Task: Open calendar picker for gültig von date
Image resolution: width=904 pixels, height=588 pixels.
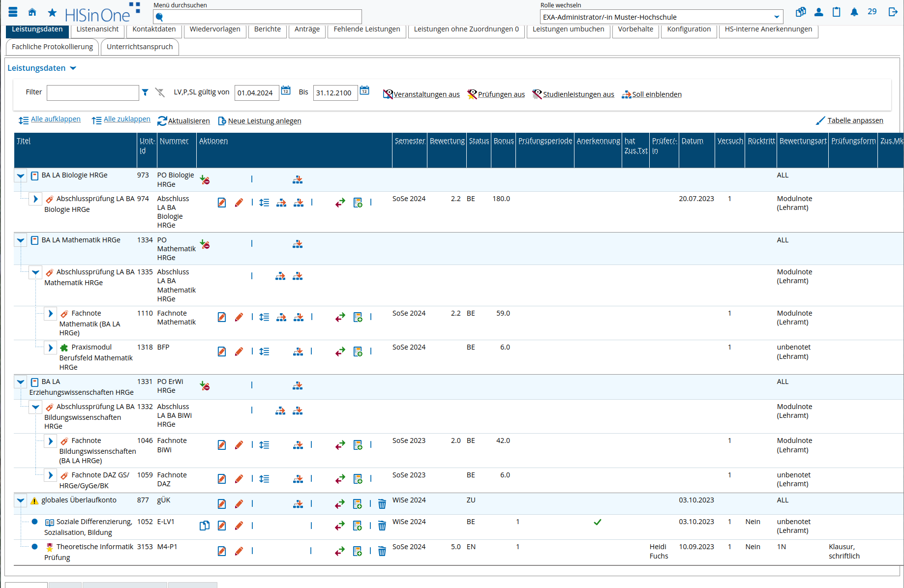Action: tap(286, 91)
